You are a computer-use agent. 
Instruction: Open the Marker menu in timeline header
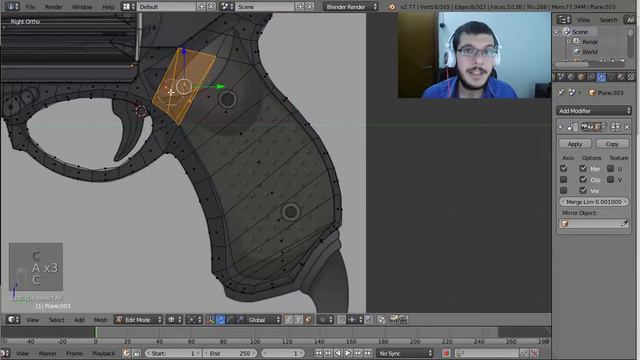click(47, 353)
